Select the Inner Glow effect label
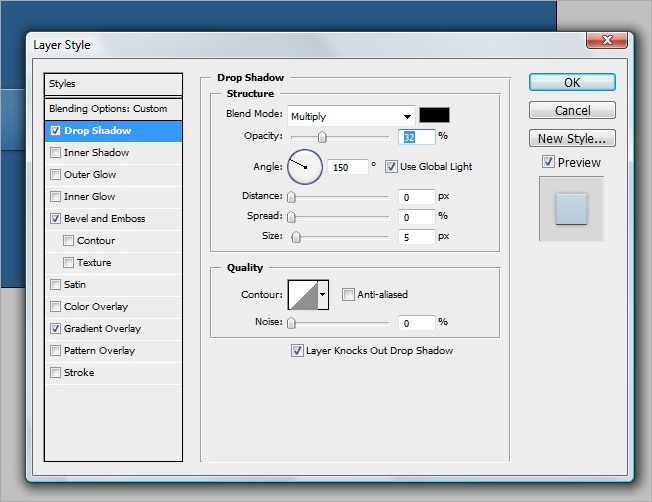This screenshot has width=652, height=502. [x=89, y=196]
